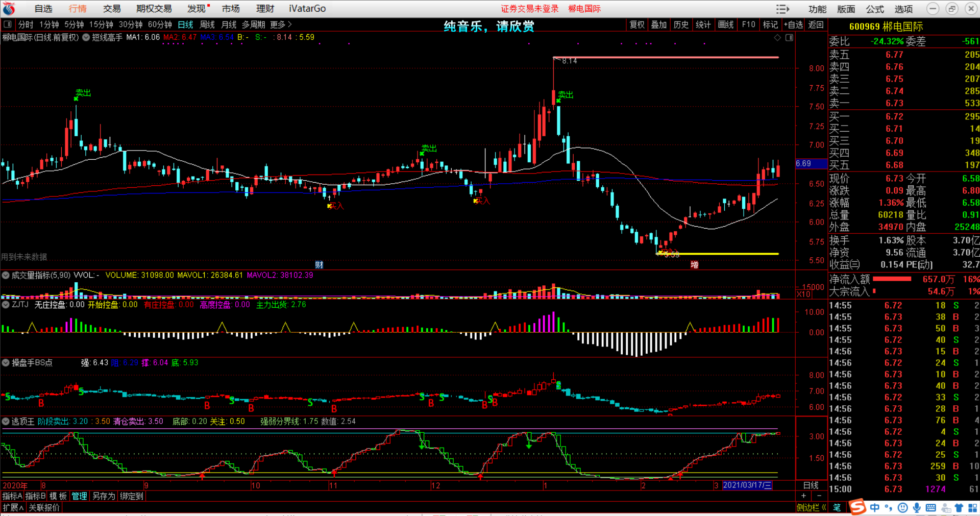Image resolution: width=980 pixels, height=516 pixels.
Task: Click the panel layout icon left of 分时
Action: tap(8, 24)
